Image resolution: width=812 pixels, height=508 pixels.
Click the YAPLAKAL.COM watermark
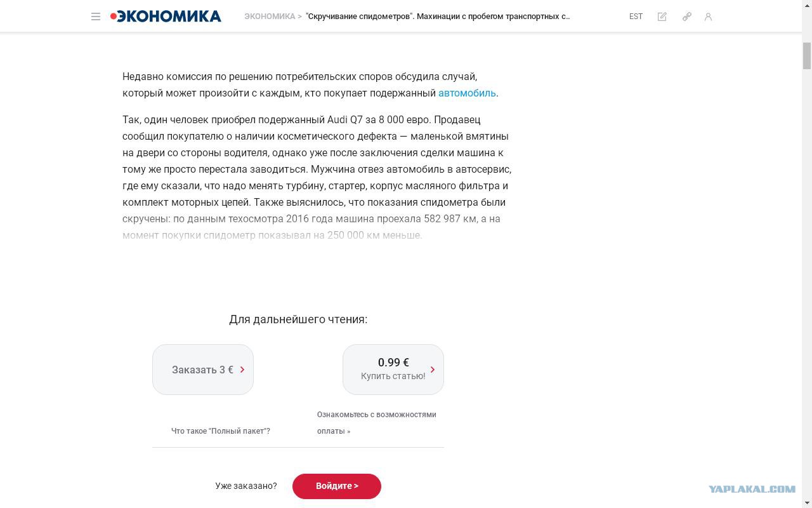[x=752, y=489]
